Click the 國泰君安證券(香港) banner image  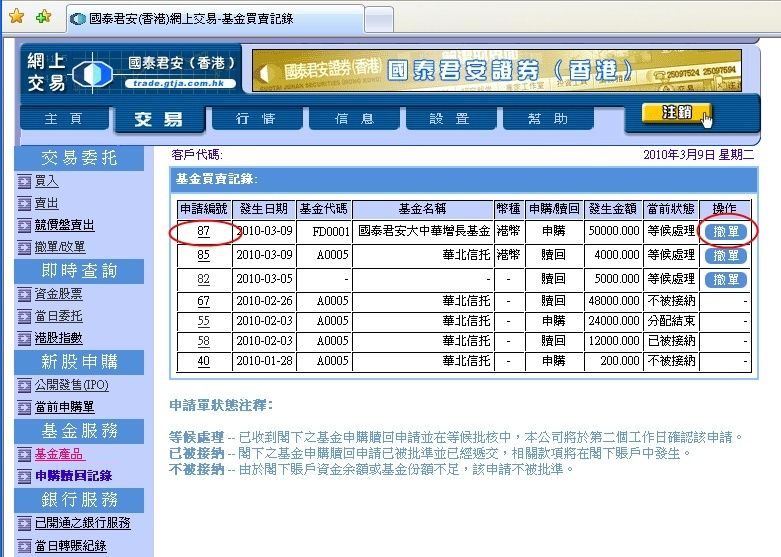pos(497,70)
